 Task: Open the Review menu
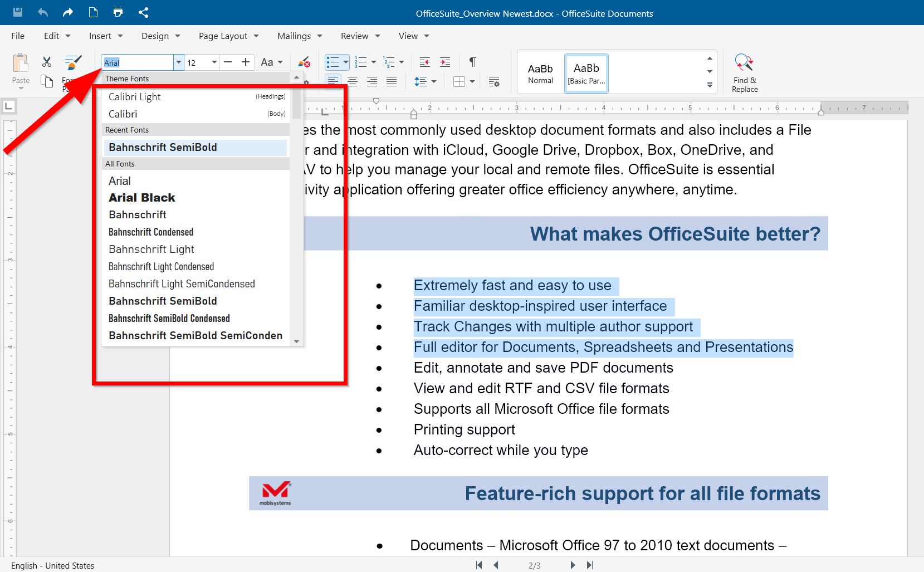(x=360, y=36)
